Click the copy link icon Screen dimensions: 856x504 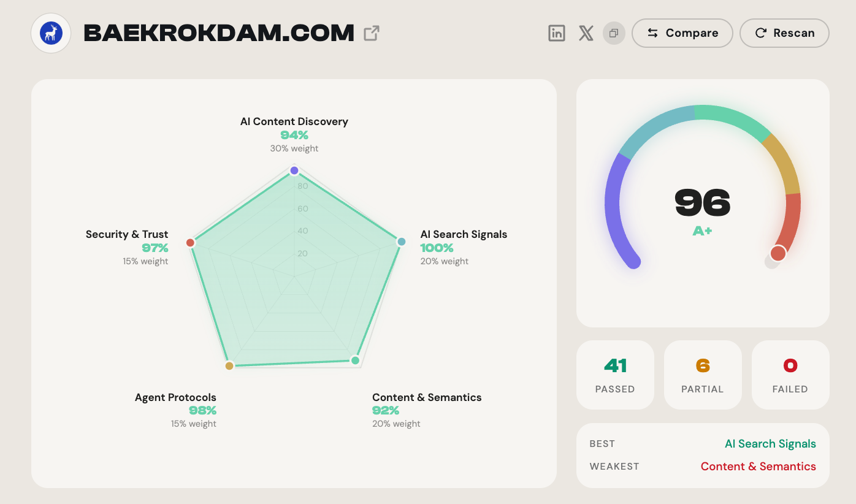tap(614, 33)
